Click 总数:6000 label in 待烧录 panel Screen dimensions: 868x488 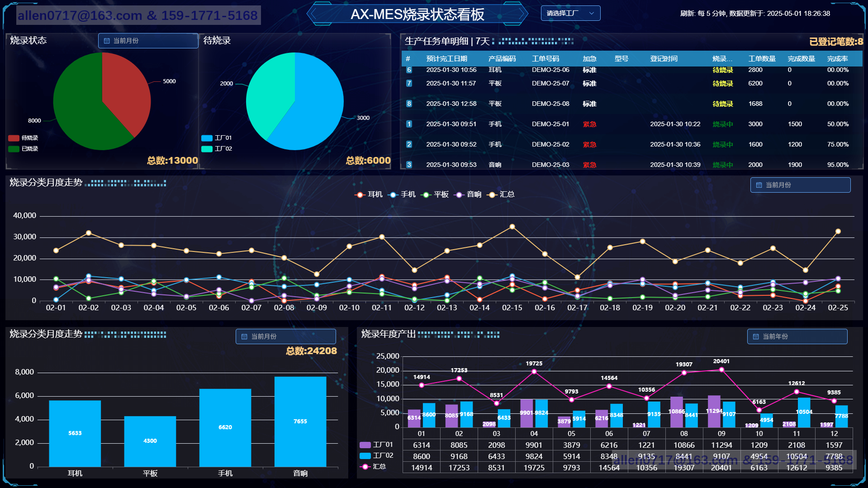pyautogui.click(x=368, y=161)
